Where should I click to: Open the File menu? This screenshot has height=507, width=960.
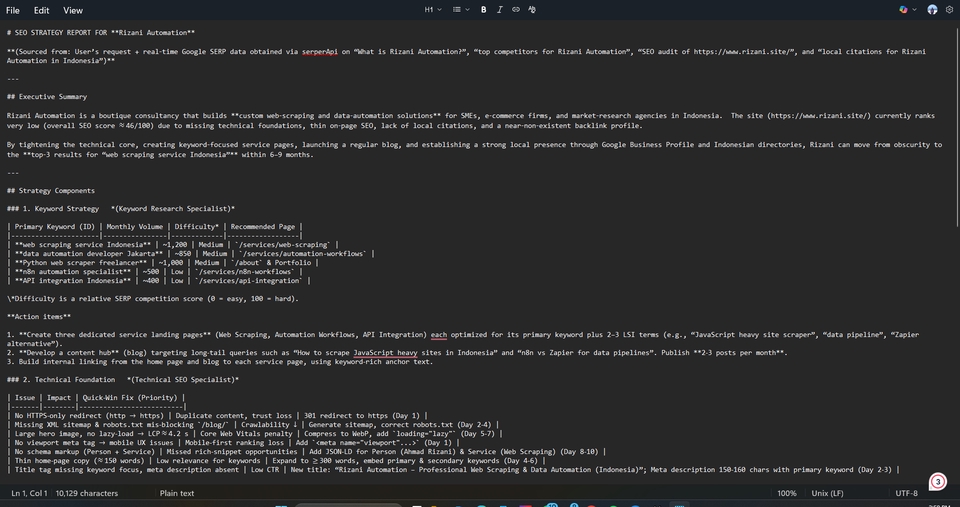12,10
